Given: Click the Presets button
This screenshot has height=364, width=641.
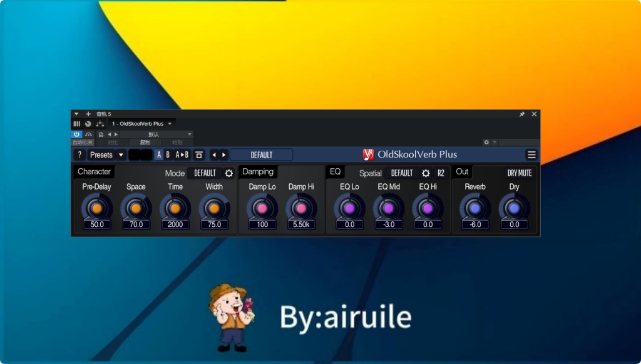Looking at the screenshot, I should point(101,155).
